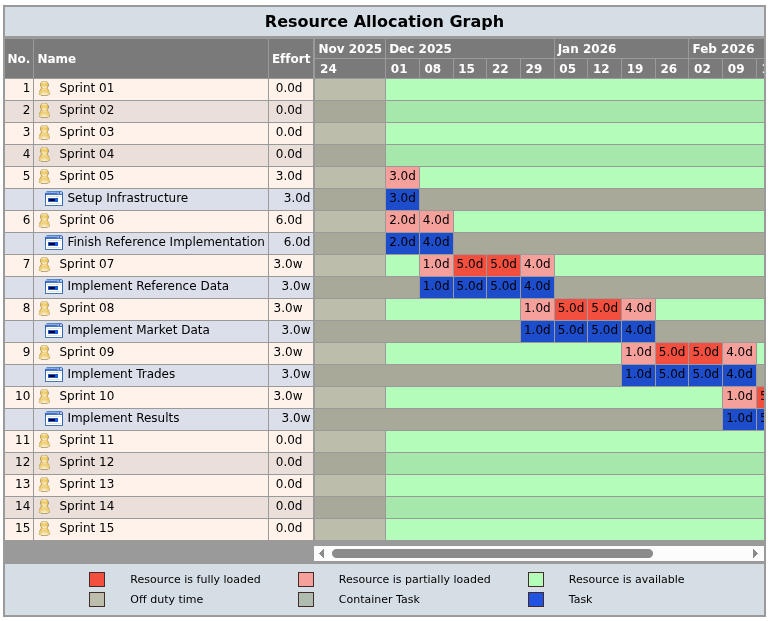The width and height of the screenshot is (770, 621).
Task: Click the 'Dec 2025' month header
Action: pyautogui.click(x=470, y=49)
